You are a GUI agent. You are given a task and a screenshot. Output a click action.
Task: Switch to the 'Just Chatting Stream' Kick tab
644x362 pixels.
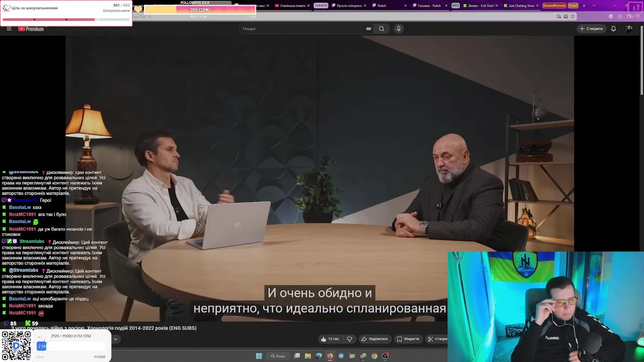(x=521, y=6)
